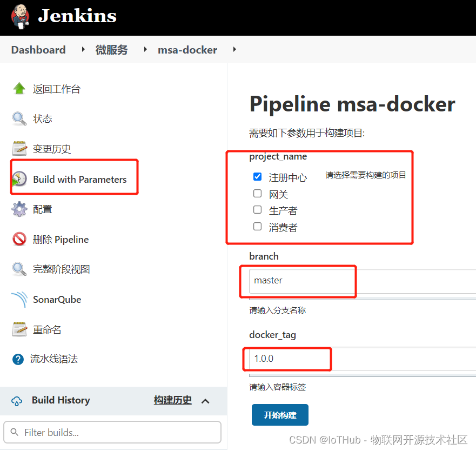This screenshot has height=450, width=476.
Task: Click the 消费者 label text
Action: click(x=283, y=227)
